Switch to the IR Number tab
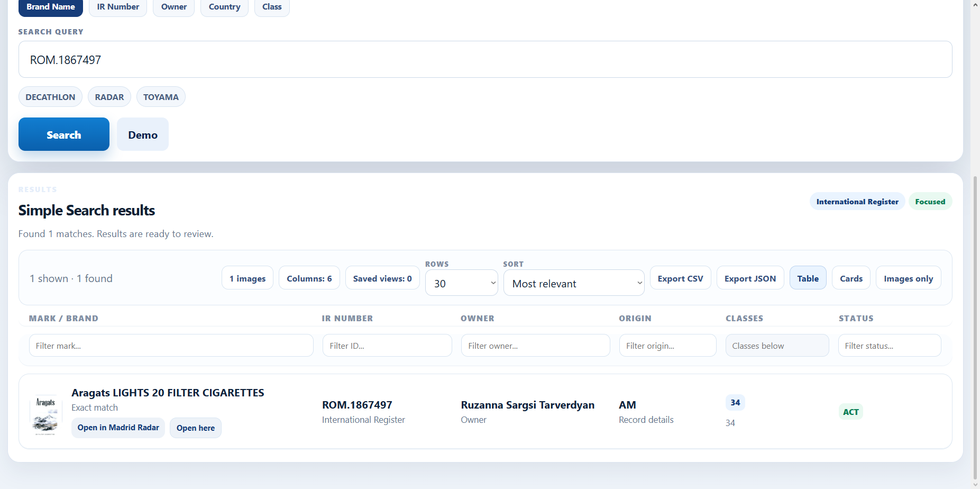The height and width of the screenshot is (489, 980). [x=118, y=7]
